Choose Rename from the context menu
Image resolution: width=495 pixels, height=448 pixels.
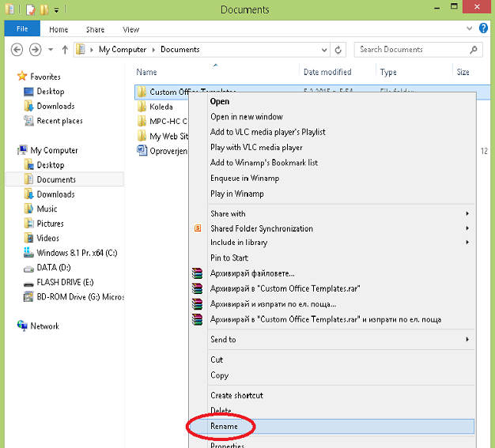(224, 427)
